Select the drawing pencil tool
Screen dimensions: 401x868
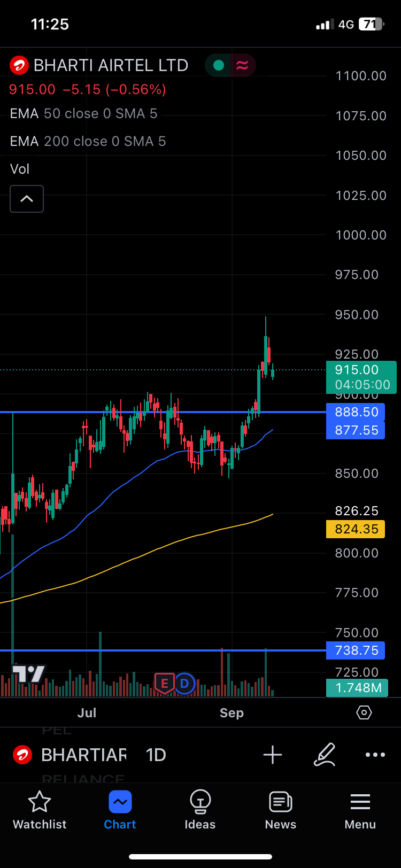click(x=324, y=755)
